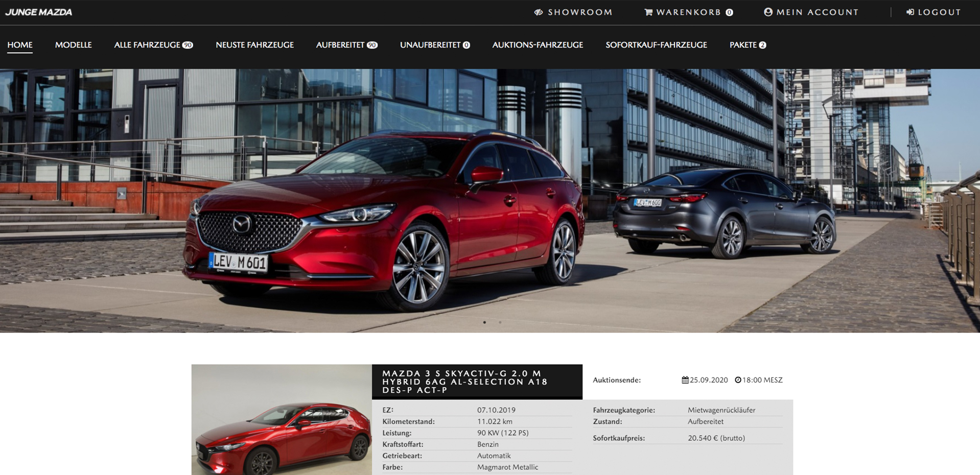Open the Unaufbereitet menu item
Viewport: 980px width, 475px height.
(435, 45)
